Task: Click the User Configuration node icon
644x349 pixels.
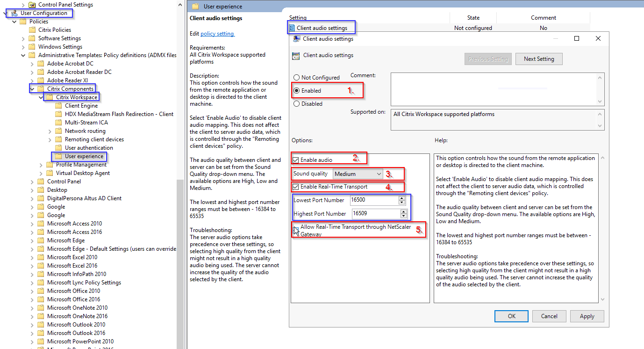Action: pos(14,13)
